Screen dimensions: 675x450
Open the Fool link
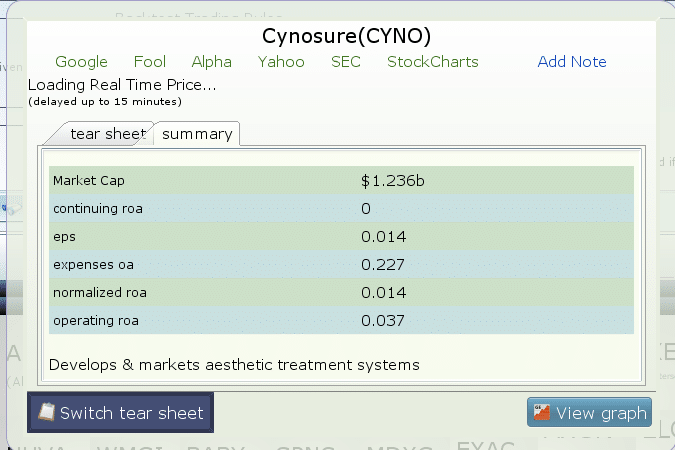150,62
